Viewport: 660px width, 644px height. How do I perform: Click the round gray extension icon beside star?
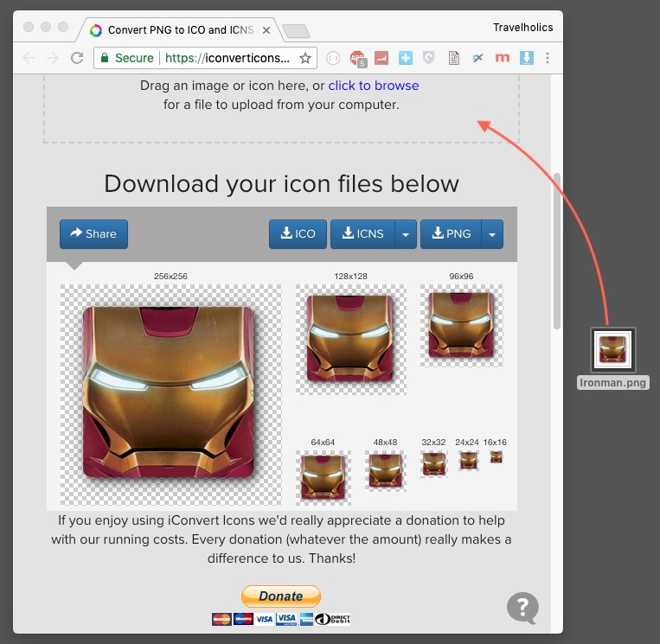[x=333, y=58]
